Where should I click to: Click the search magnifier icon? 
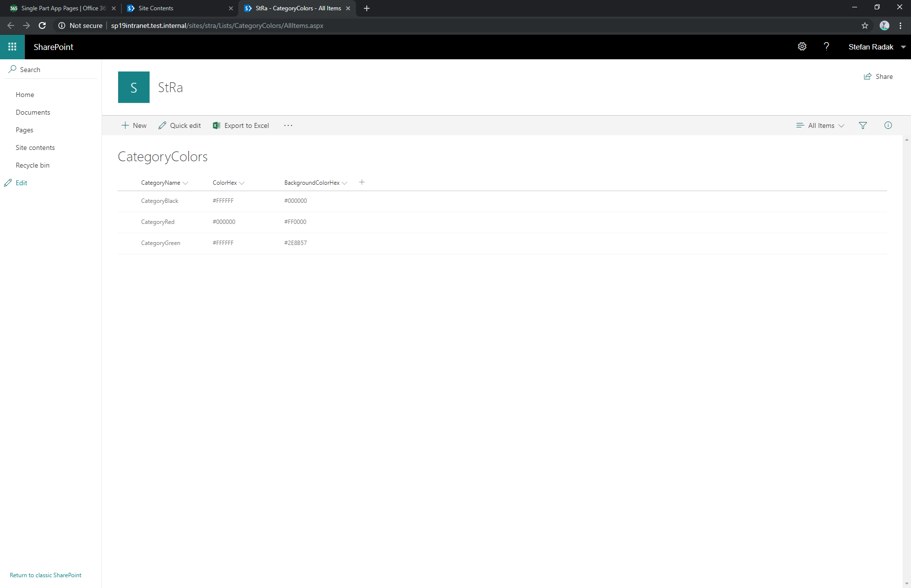tap(13, 69)
